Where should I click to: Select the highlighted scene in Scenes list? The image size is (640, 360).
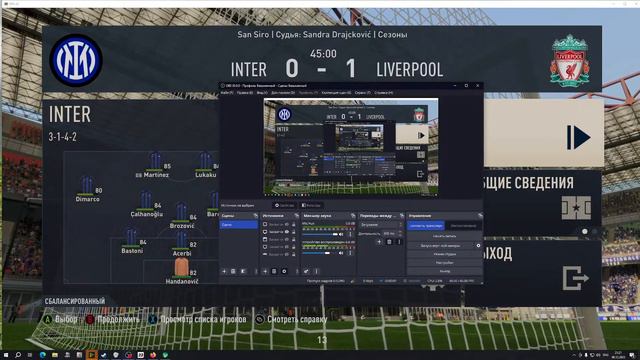(x=239, y=224)
